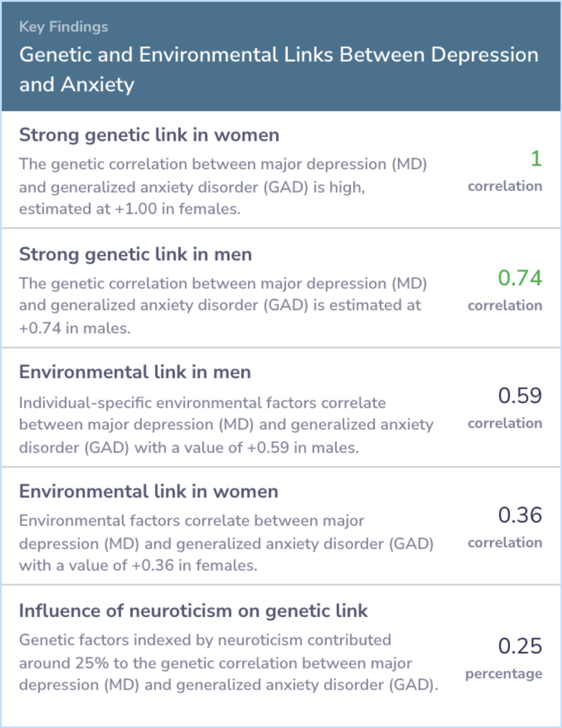This screenshot has width=562, height=728.
Task: Select the main title about Depression and Anxiety
Action: point(279,70)
